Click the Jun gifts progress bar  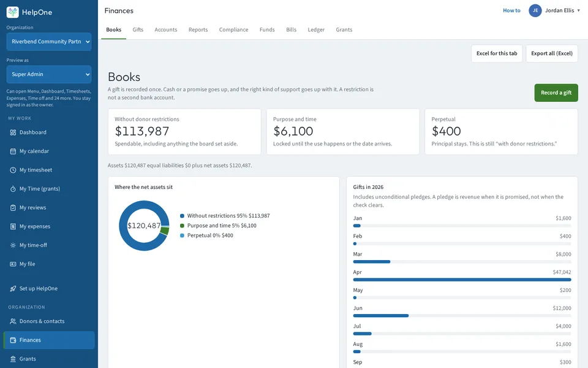(x=462, y=316)
